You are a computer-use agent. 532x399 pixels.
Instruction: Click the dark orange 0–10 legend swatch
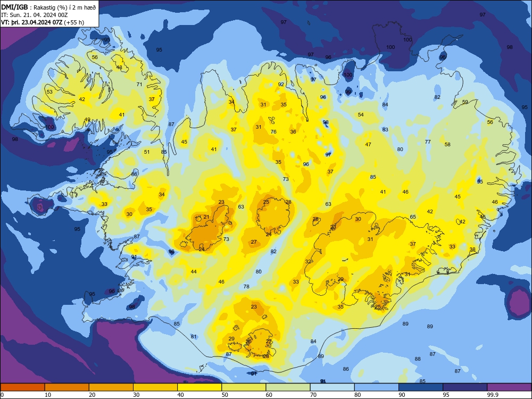click(x=23, y=387)
